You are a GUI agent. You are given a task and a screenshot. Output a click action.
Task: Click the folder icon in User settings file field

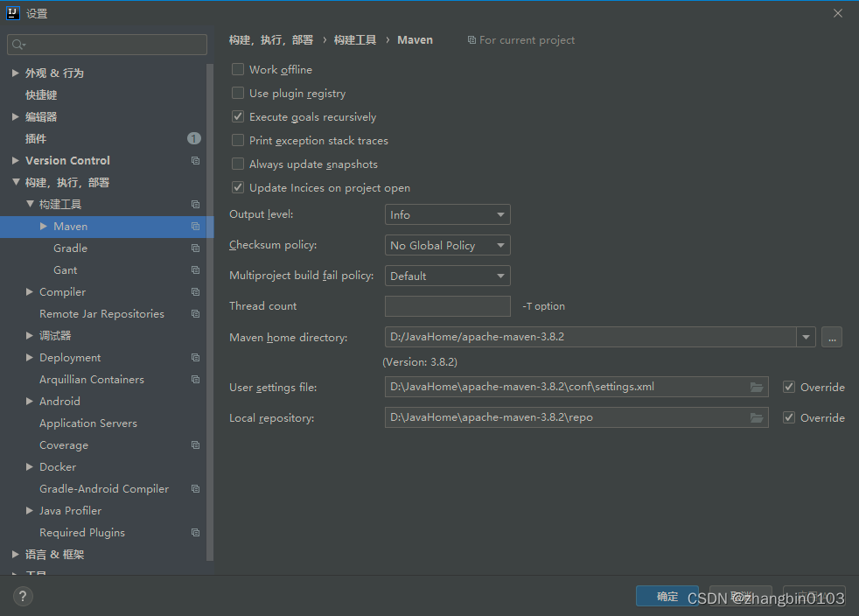tap(757, 388)
